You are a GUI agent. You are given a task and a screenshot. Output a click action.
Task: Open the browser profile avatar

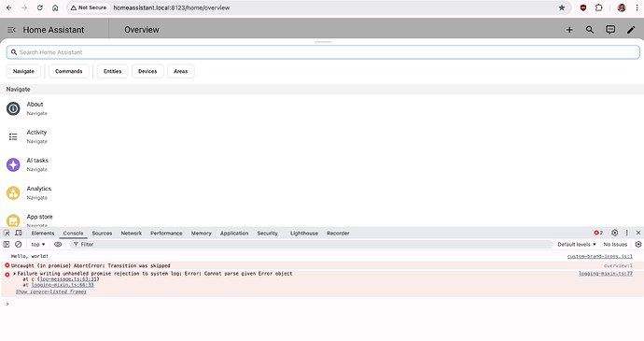[x=622, y=7]
